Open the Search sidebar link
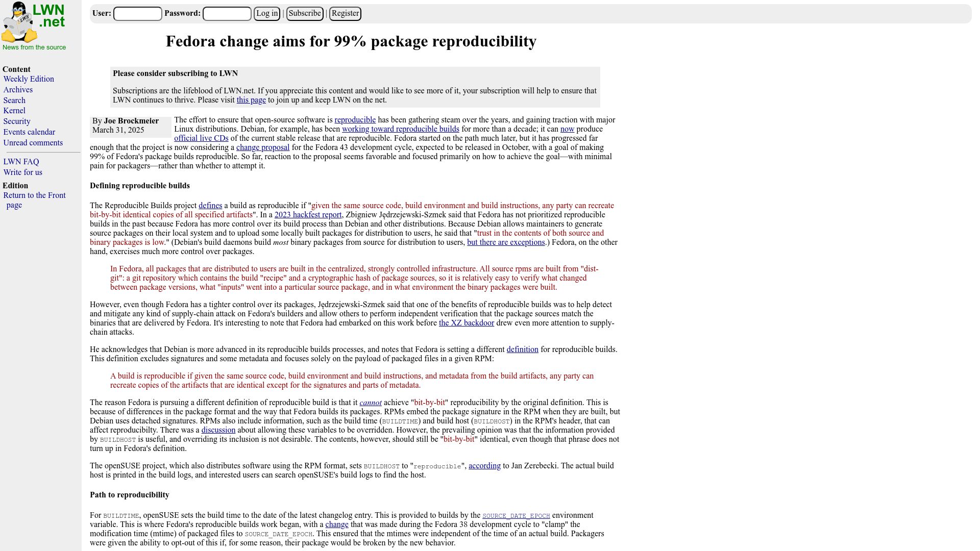Viewport: 980px width, 551px height. [14, 101]
